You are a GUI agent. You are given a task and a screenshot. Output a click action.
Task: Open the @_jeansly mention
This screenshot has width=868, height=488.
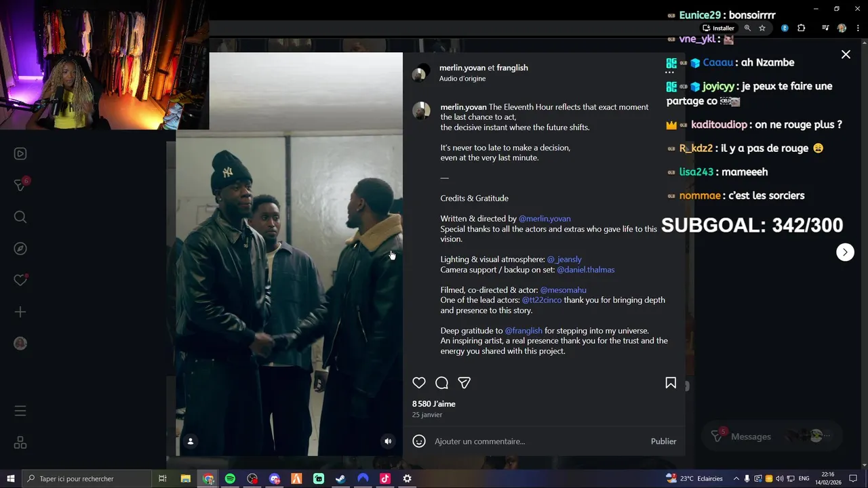(564, 260)
